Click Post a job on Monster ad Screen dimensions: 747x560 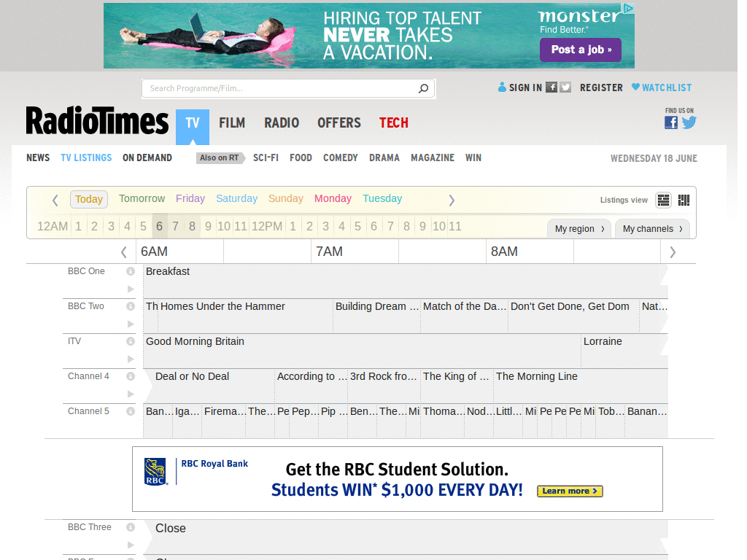(581, 50)
